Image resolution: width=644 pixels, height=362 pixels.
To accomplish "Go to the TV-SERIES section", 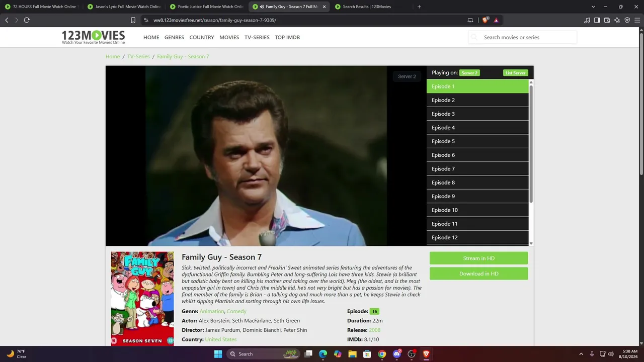I will click(257, 37).
